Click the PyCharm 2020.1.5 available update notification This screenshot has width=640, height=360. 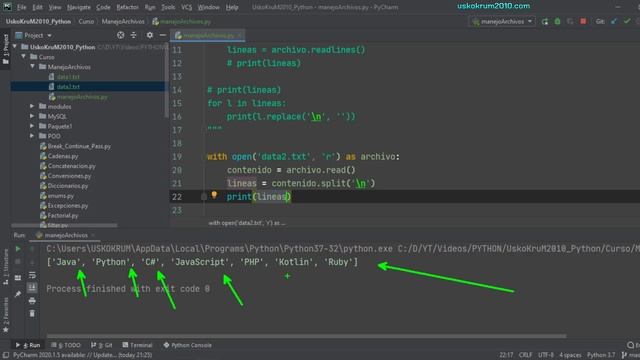click(x=82, y=355)
